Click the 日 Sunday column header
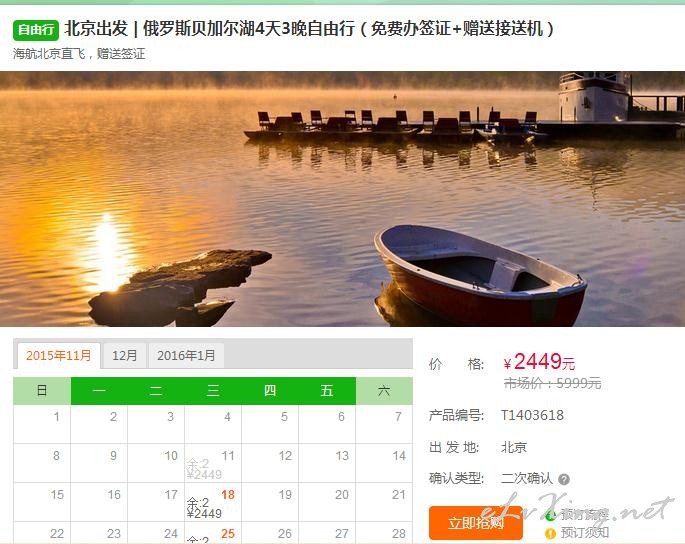Viewport: 685px width, 544px height. 42,391
